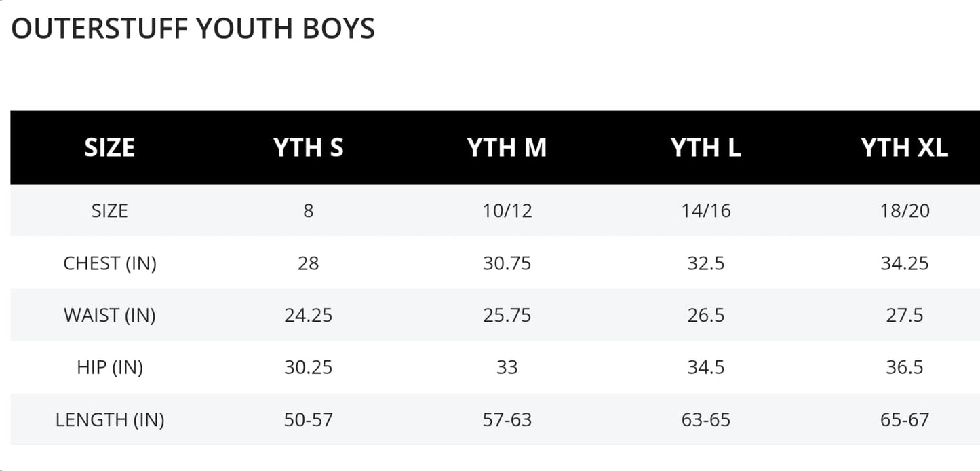Click the 18/20 size cell
This screenshot has height=471, width=980.
[904, 211]
